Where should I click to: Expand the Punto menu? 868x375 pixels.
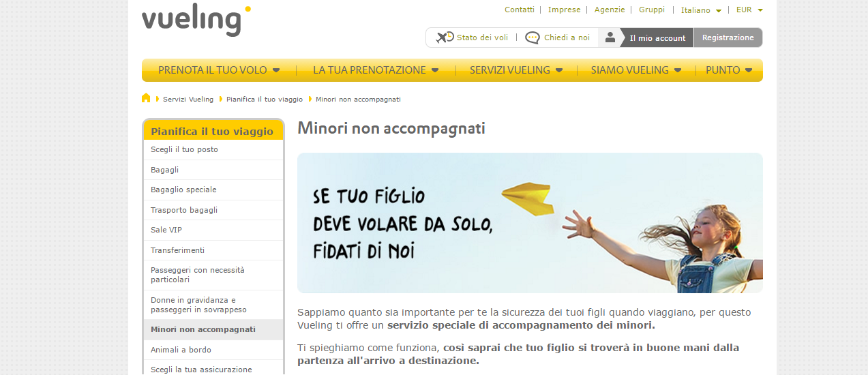[729, 70]
